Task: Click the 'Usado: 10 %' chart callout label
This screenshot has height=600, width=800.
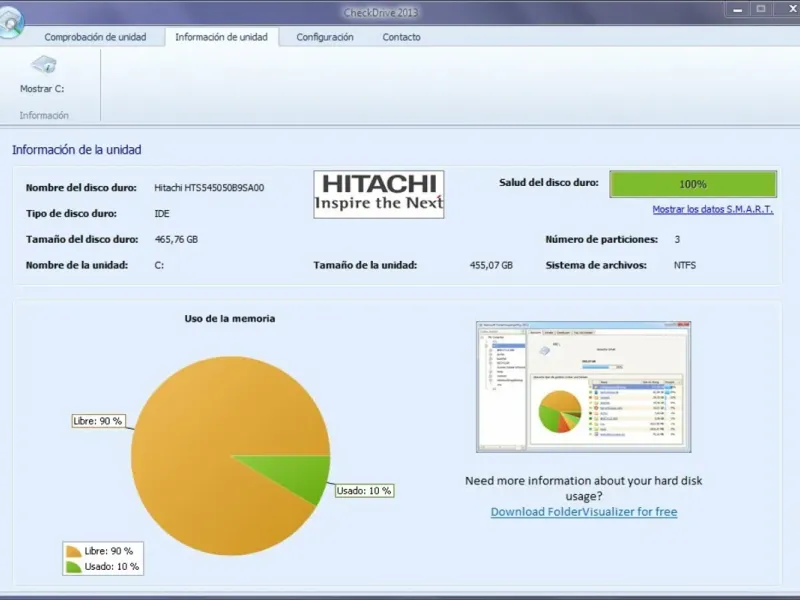Action: [x=364, y=491]
